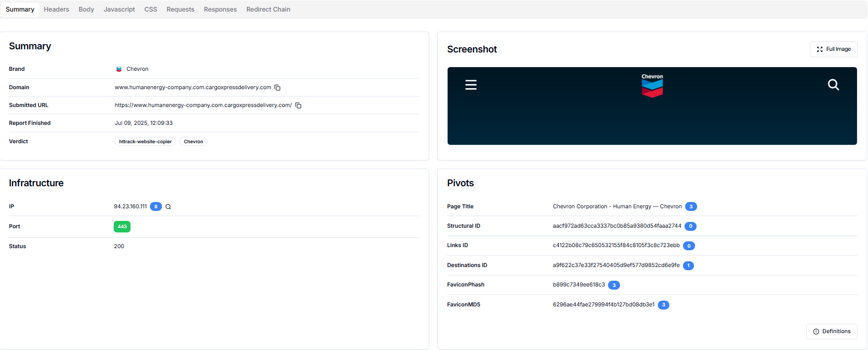This screenshot has width=868, height=351.
Task: Open the Definitions button
Action: pos(832,332)
